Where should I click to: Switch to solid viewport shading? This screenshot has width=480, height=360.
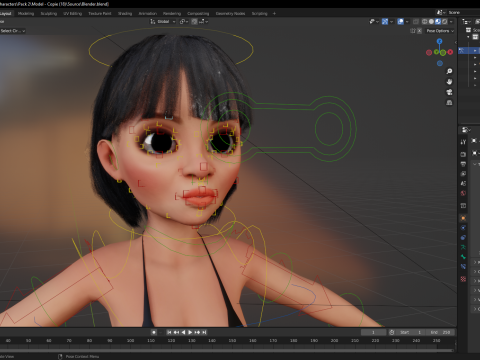pyautogui.click(x=431, y=21)
